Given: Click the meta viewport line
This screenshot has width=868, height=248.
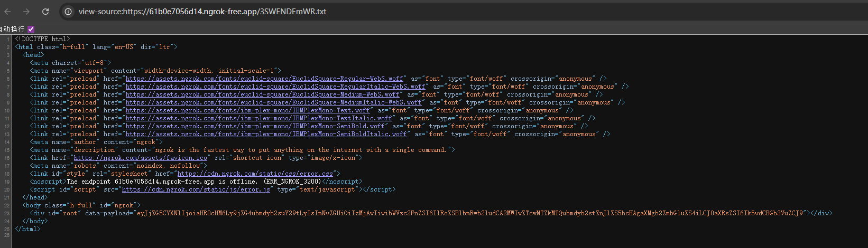Looking at the screenshot, I should (155, 71).
